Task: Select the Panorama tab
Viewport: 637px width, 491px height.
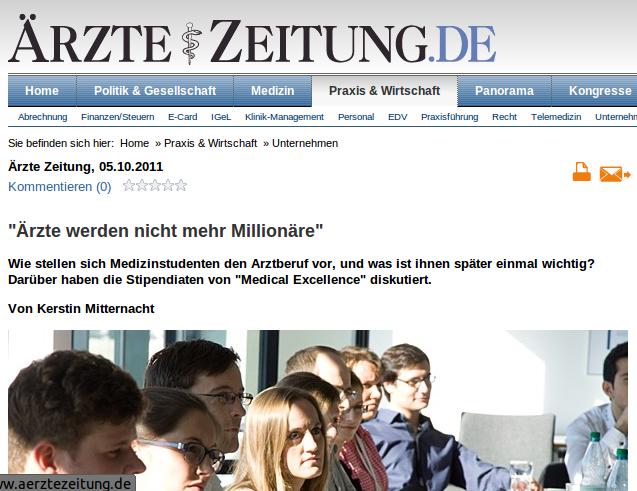Action: 504,91
